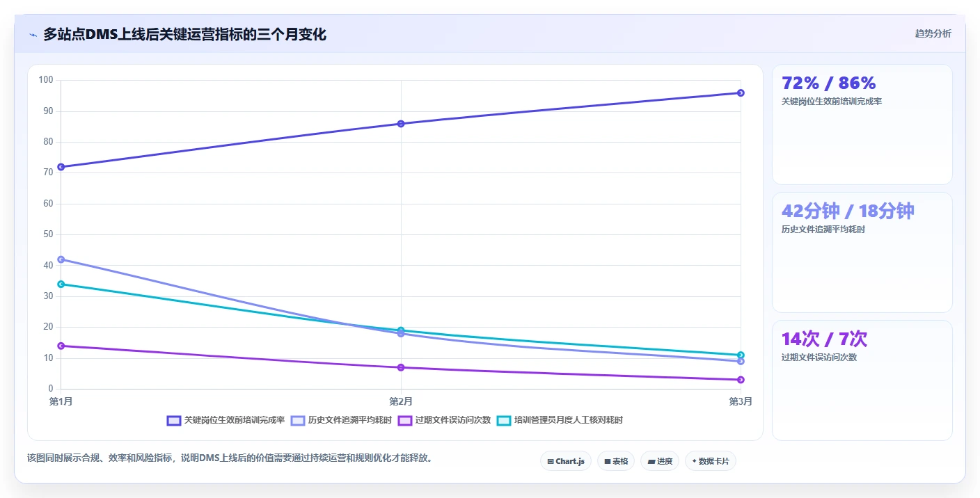980x498 pixels.
Task: Click the 第2月 expired access point at 7
Action: pyautogui.click(x=401, y=367)
